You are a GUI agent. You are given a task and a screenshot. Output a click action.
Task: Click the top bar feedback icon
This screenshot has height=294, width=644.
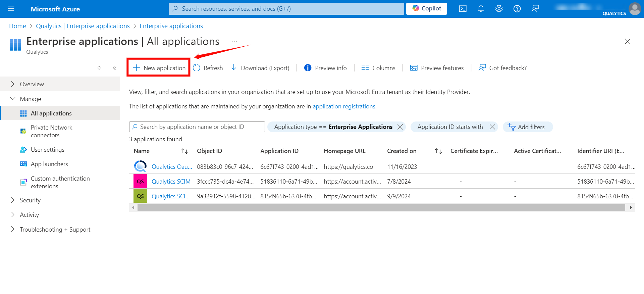[535, 9]
